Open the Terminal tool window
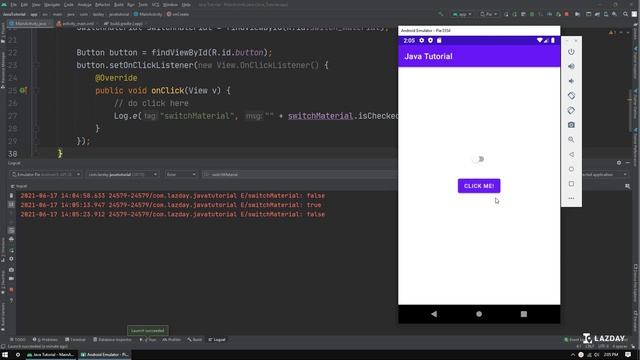640x360 pixels. (75, 340)
